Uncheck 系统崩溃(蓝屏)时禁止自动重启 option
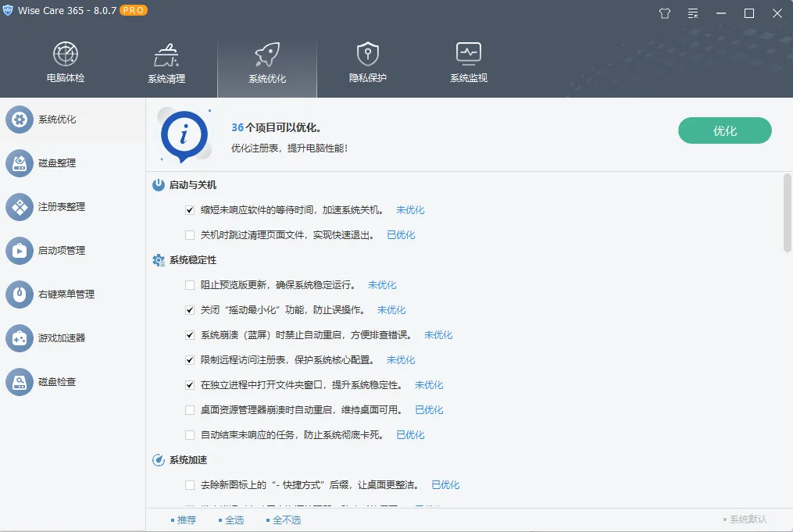 pos(190,335)
